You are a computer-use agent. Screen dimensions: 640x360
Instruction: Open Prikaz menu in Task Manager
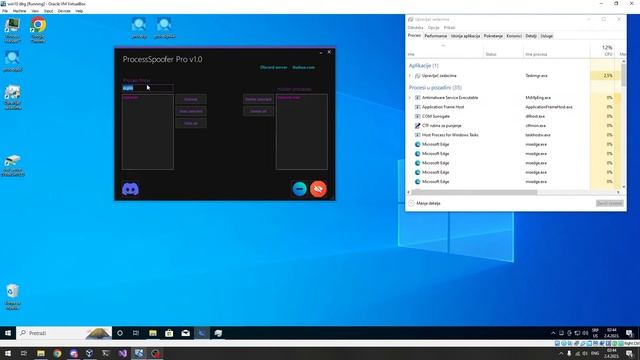(449, 28)
